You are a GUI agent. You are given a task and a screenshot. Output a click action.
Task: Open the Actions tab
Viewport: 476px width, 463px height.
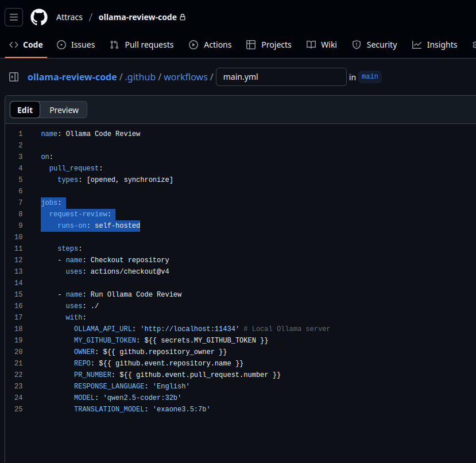210,45
